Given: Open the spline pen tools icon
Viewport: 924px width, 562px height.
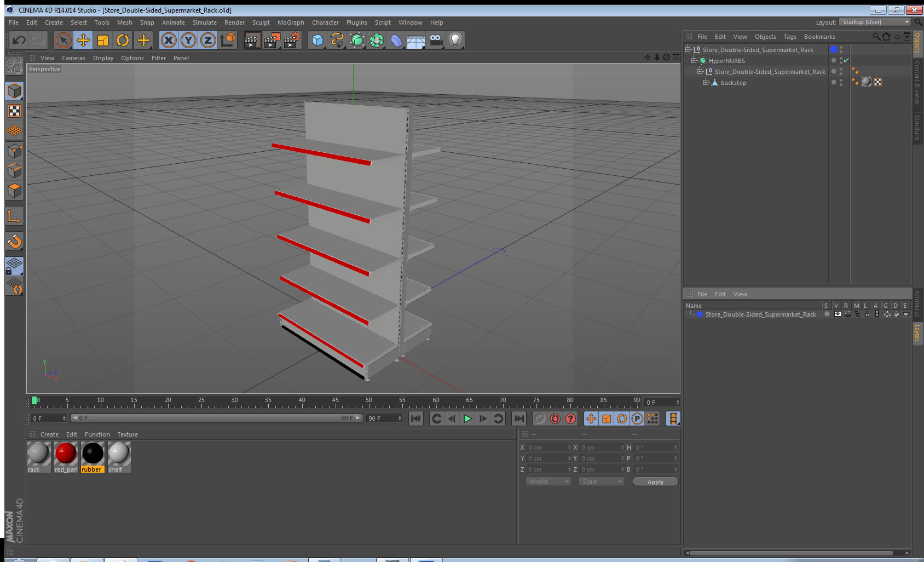Looking at the screenshot, I should pyautogui.click(x=338, y=40).
